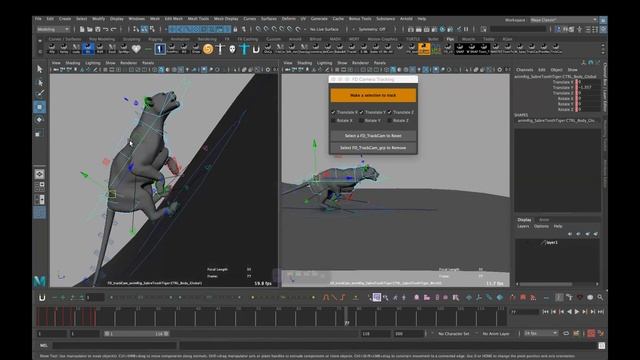Click the search magnifier icon on the timeline toolbar
This screenshot has width=640, height=360.
click(x=600, y=298)
